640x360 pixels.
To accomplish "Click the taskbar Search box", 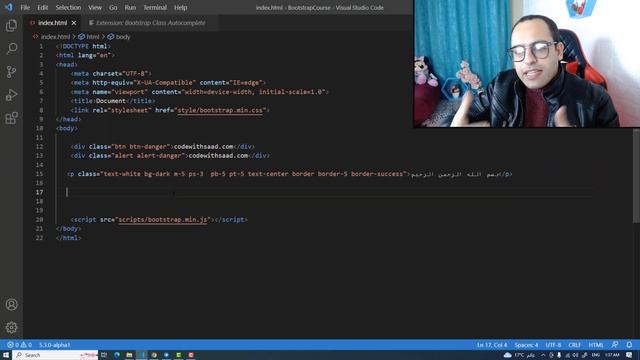I will 55,355.
